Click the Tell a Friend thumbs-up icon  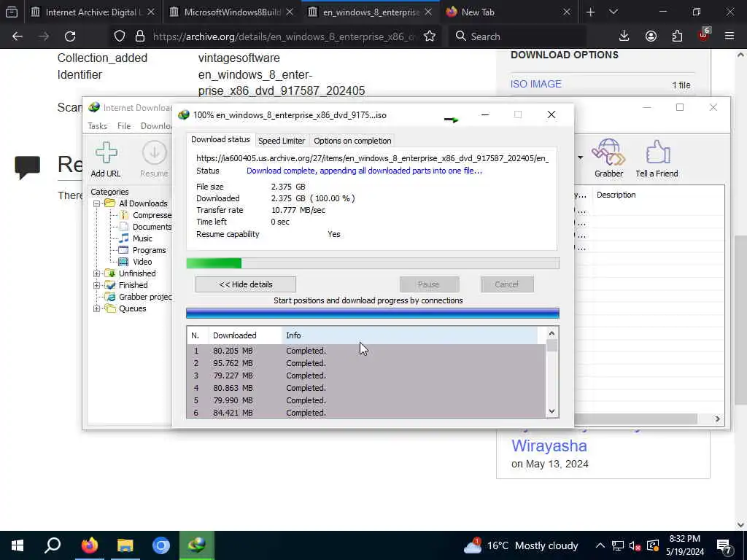coord(657,152)
